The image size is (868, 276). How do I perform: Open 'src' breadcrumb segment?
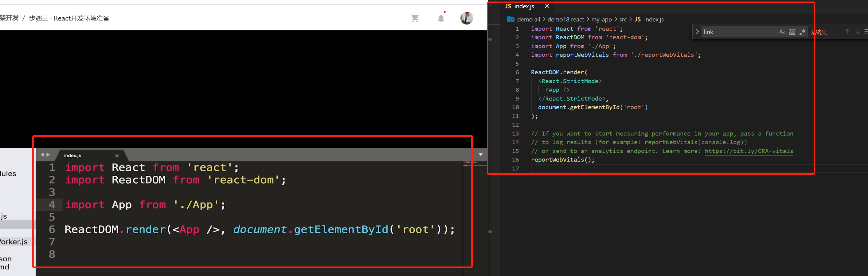pos(623,20)
